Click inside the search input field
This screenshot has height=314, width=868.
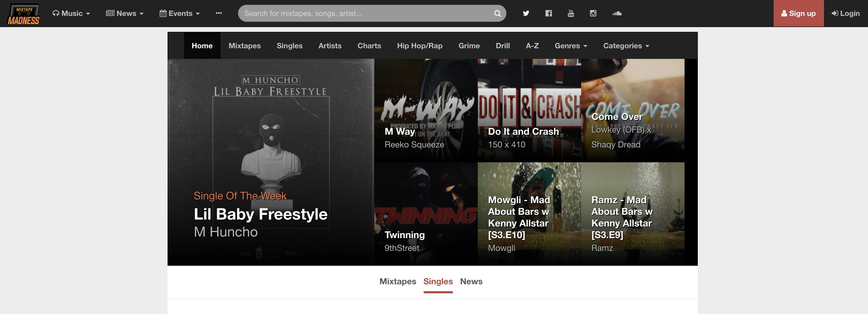pos(354,14)
